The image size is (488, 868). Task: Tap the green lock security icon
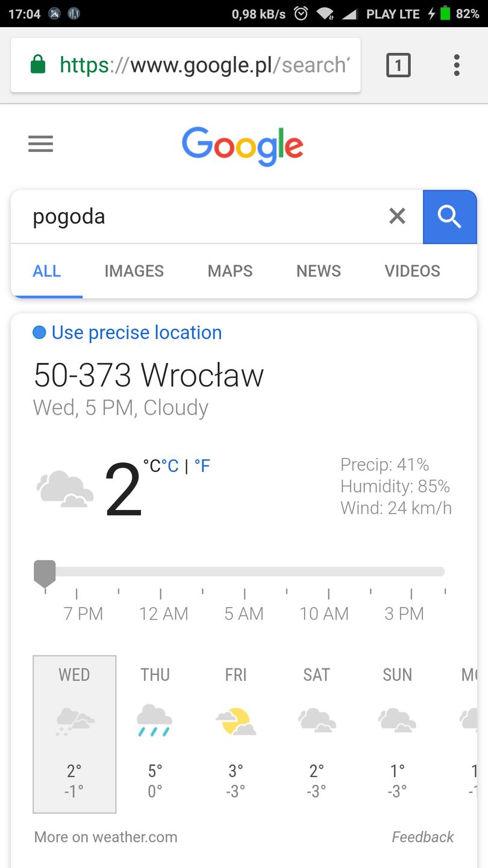(x=38, y=64)
